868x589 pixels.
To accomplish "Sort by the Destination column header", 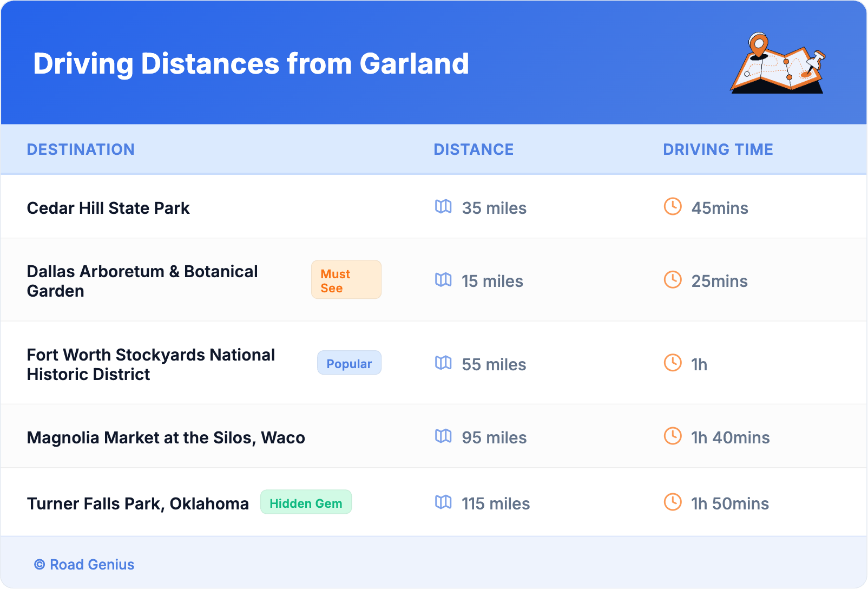I will coord(81,149).
